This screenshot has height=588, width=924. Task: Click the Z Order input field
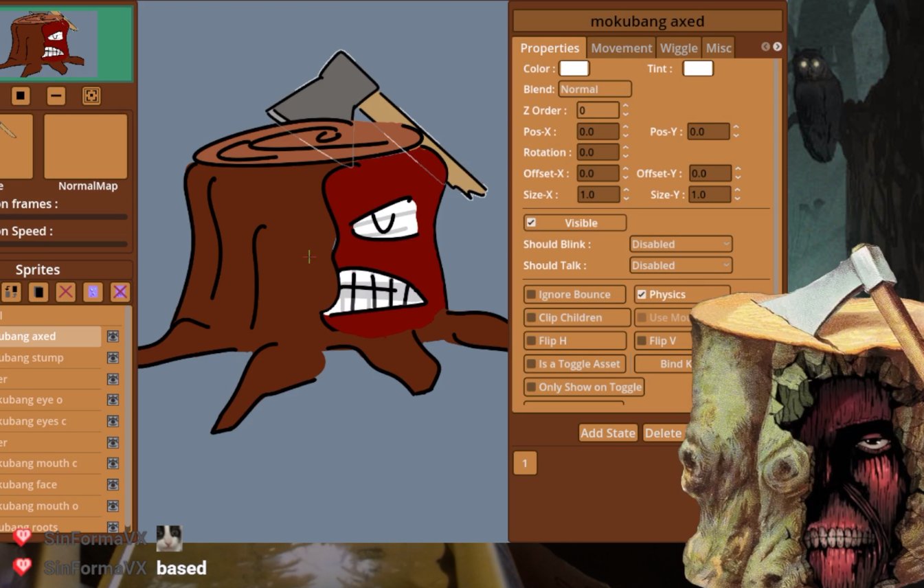click(x=598, y=111)
